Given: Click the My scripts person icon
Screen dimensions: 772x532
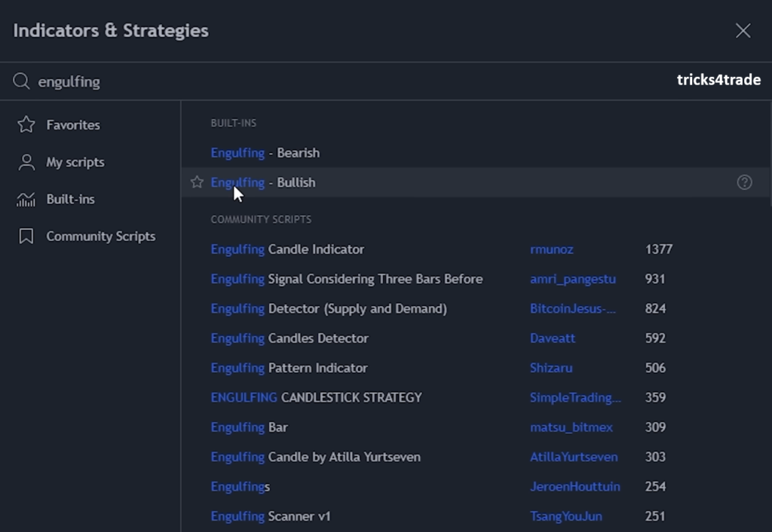Looking at the screenshot, I should pos(26,162).
